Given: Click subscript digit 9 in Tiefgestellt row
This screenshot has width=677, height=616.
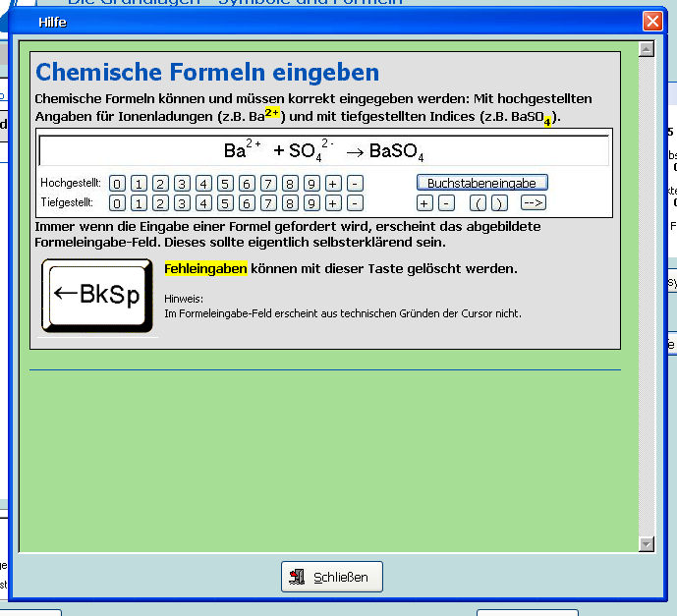Looking at the screenshot, I should pos(311,203).
